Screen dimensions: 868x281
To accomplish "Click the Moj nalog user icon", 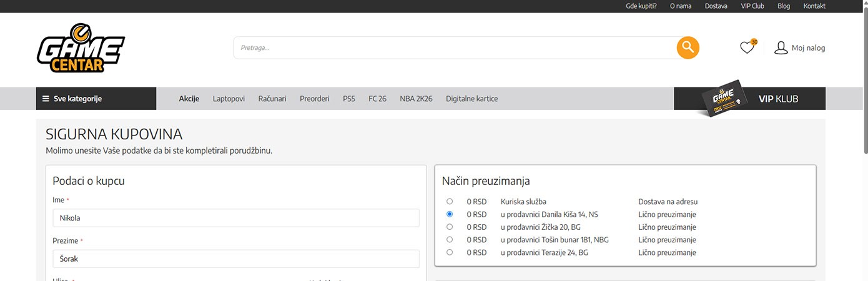I will 781,47.
